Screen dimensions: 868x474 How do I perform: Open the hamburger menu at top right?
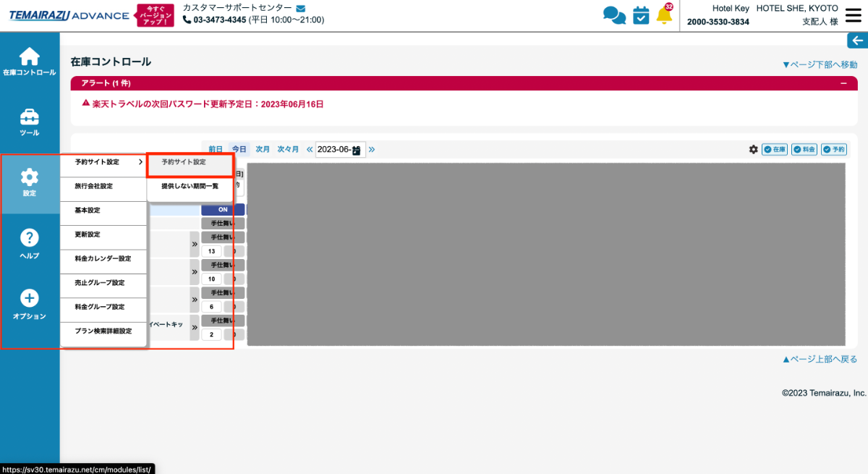tap(854, 15)
